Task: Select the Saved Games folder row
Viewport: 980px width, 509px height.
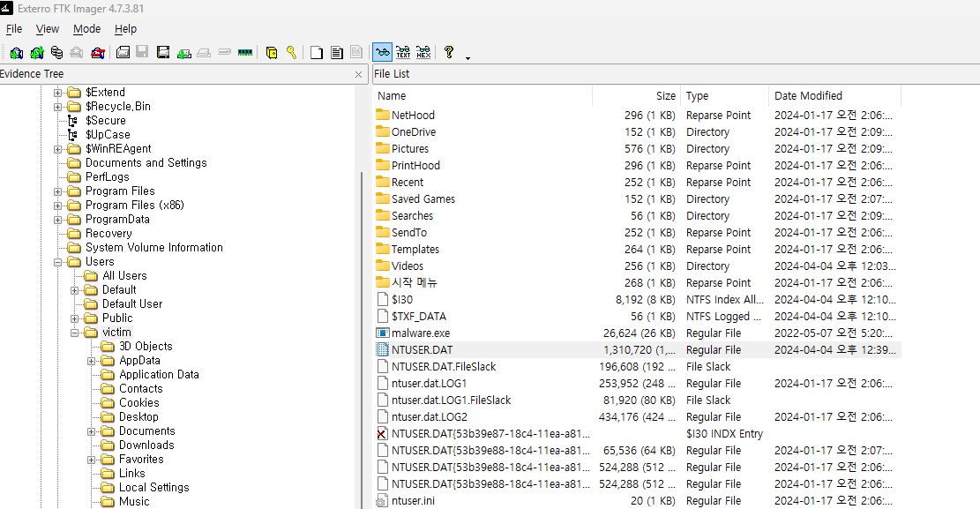Action: click(x=637, y=198)
